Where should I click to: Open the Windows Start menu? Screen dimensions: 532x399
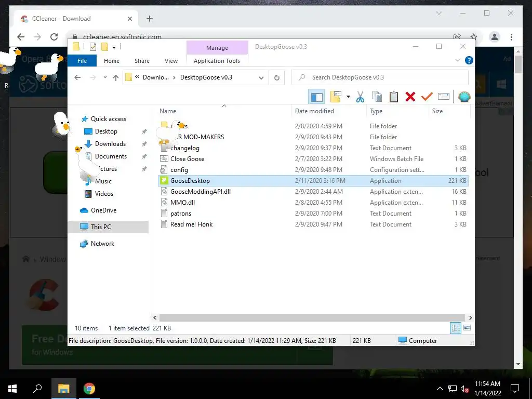tap(12, 389)
